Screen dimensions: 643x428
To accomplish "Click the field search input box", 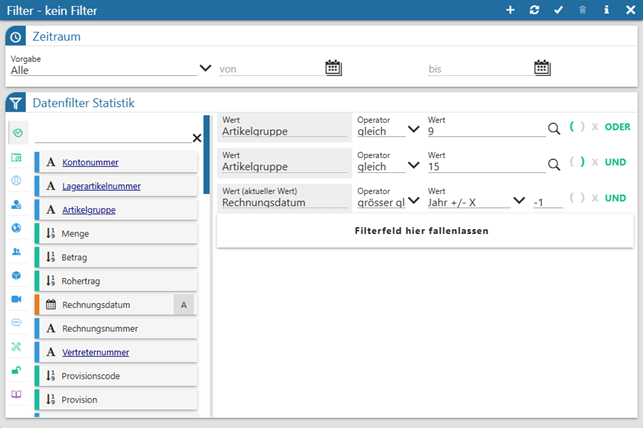I will [110, 136].
